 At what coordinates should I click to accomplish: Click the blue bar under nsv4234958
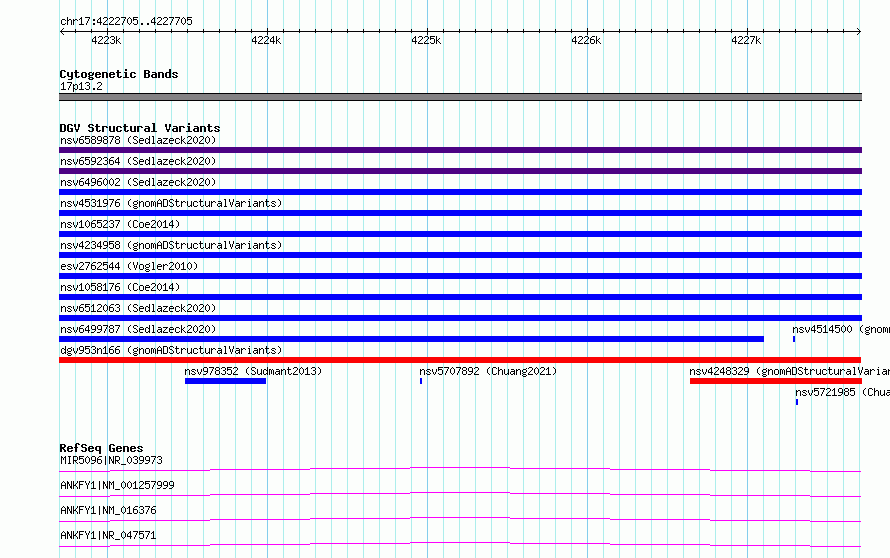pos(460,255)
